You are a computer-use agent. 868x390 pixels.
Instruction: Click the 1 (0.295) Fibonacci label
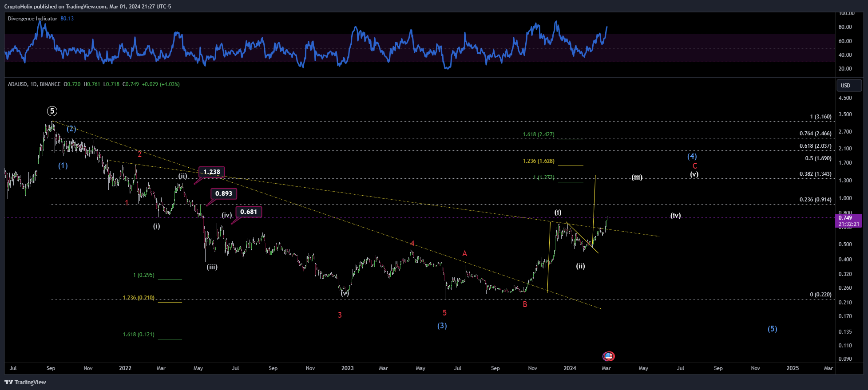click(x=144, y=275)
